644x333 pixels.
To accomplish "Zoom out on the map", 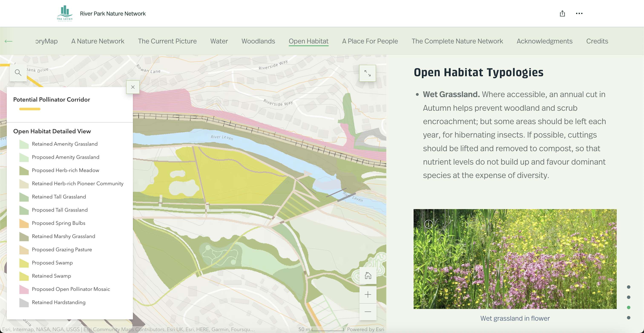I will [368, 312].
